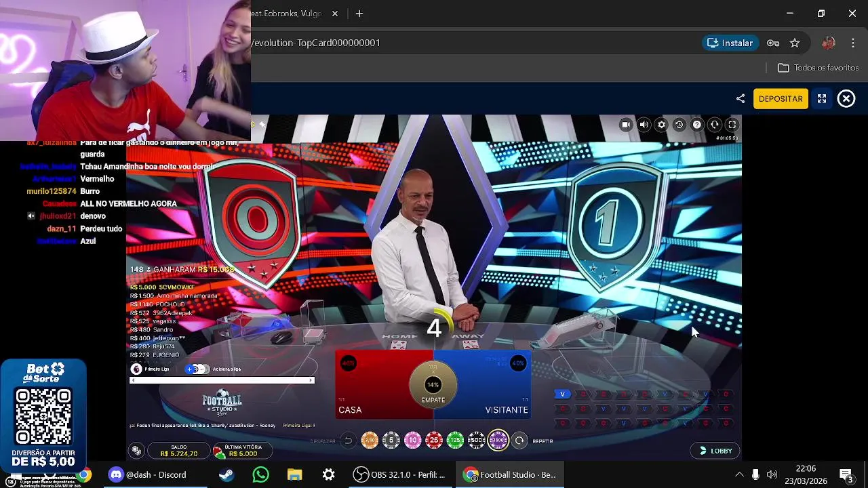This screenshot has height=488, width=868.
Task: Select the orange 2,50 chip
Action: click(370, 441)
